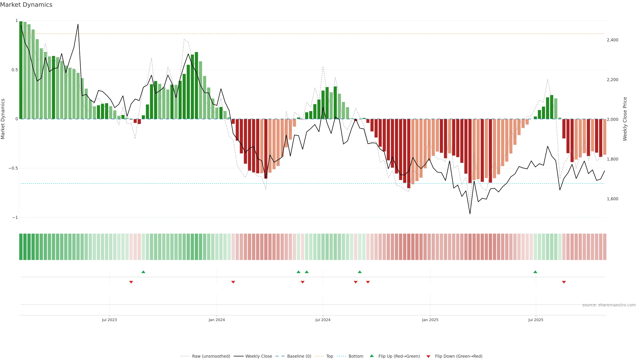The image size is (644, 362).
Task: Toggle the Weekly Close legend entry
Action: [x=258, y=356]
